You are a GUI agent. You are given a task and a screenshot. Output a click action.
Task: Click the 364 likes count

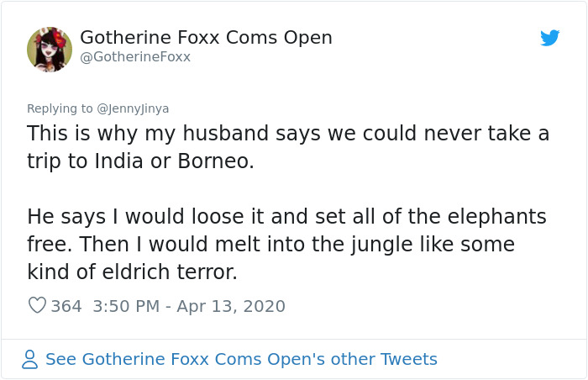click(66, 306)
